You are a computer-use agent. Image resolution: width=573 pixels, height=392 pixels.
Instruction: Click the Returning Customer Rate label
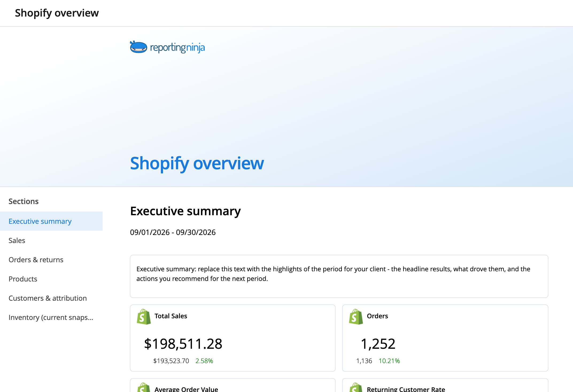point(406,389)
